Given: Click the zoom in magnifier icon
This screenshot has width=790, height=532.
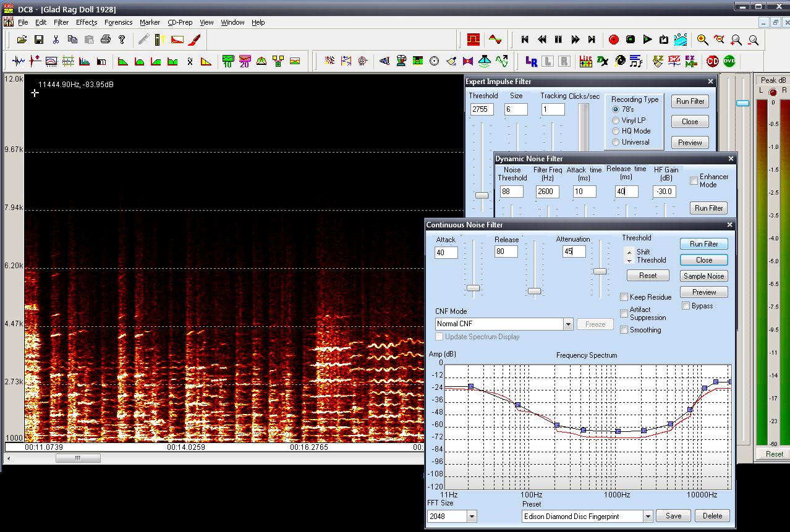Looking at the screenshot, I should [700, 39].
